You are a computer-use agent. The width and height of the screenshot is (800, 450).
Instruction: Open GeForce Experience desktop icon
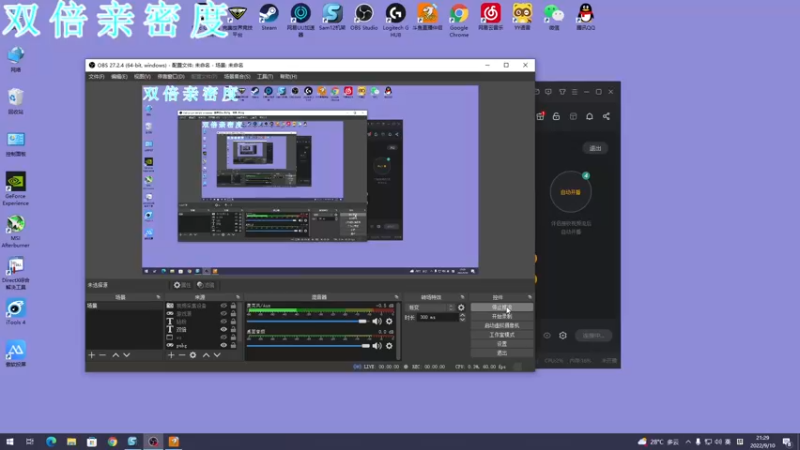pos(16,189)
